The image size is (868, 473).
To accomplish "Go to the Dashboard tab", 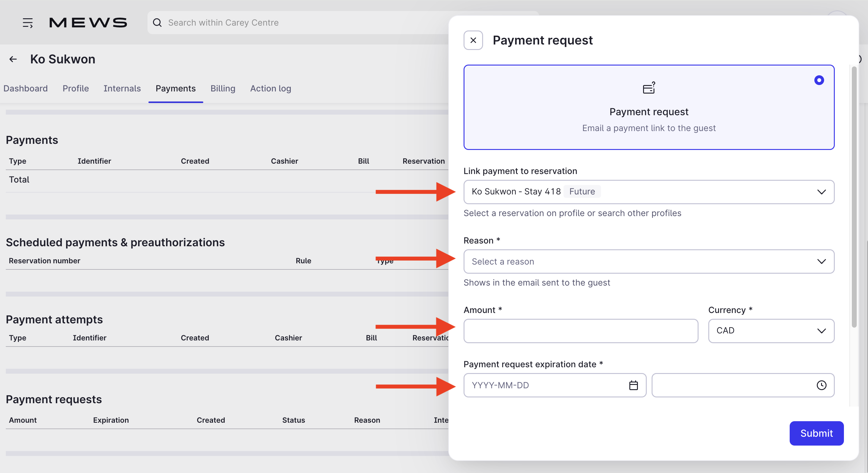I will click(x=26, y=88).
